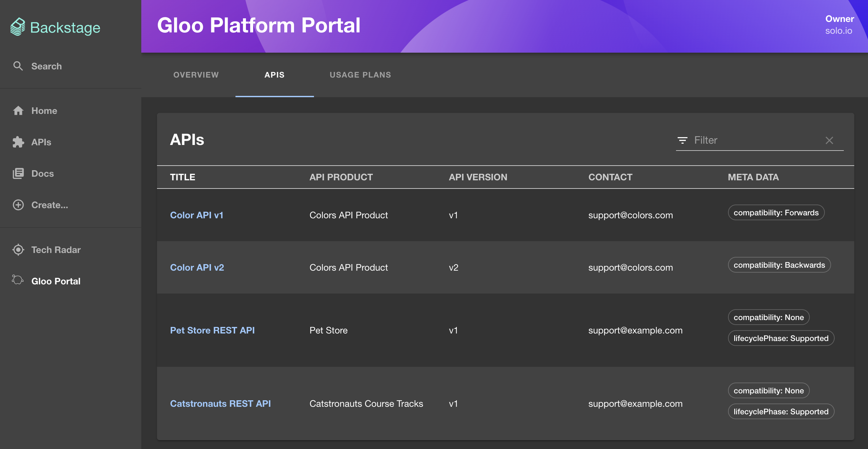Click support@colors.com in Color API v2 row
The width and height of the screenshot is (868, 449).
(x=630, y=267)
